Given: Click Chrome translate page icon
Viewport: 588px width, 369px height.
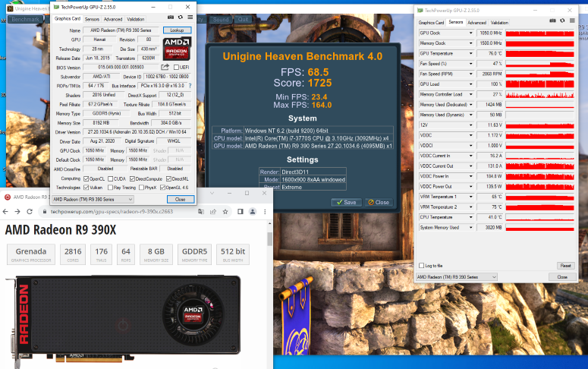Looking at the screenshot, I should click(x=201, y=212).
